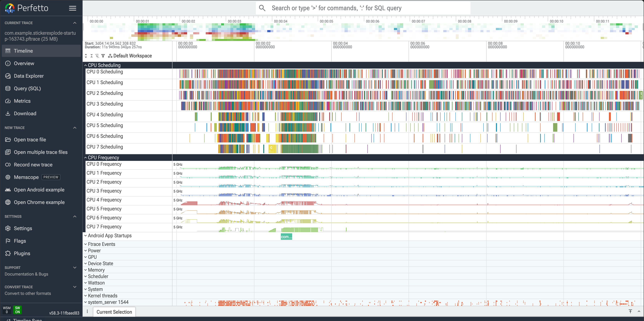Collapse the Current Trace section
Screen dimensions: 644x321
(74, 23)
